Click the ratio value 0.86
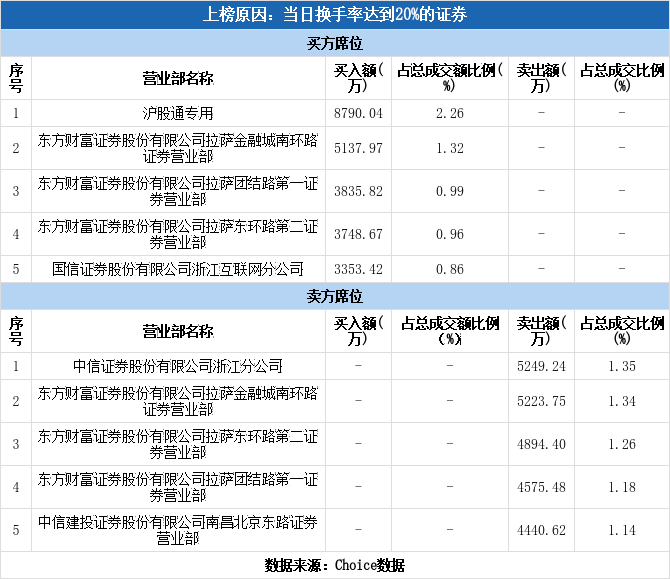The height and width of the screenshot is (579, 670). click(x=450, y=269)
